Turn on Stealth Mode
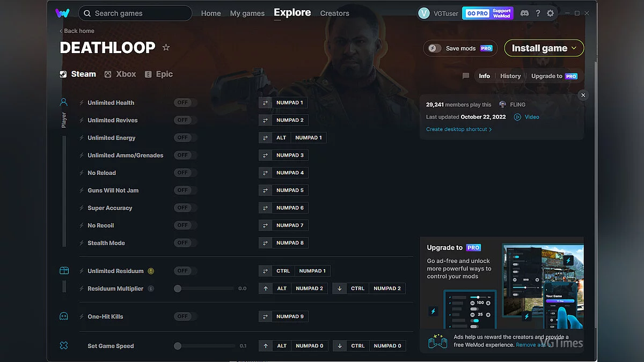Image resolution: width=644 pixels, height=362 pixels. tap(184, 242)
